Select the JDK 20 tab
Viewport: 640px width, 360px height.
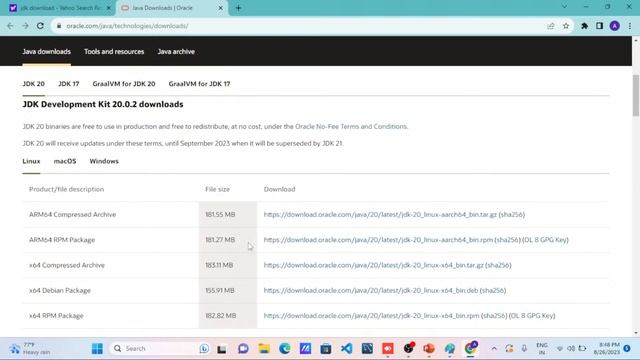tap(33, 84)
